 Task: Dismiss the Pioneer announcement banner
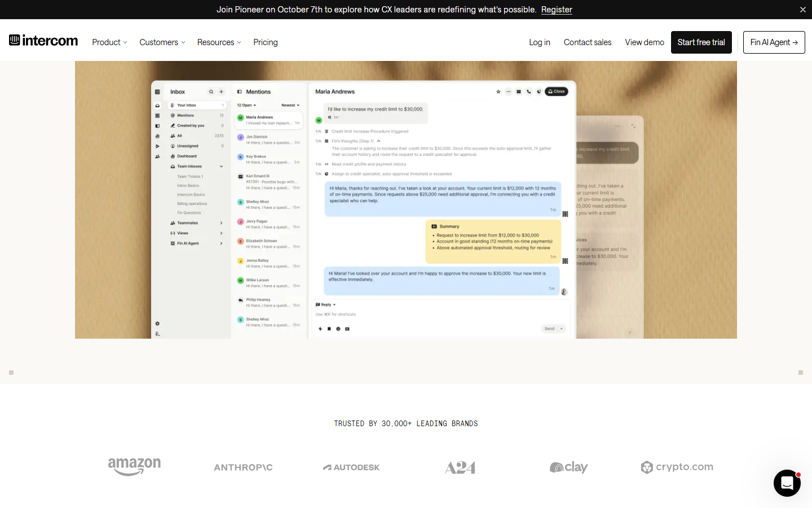pos(803,10)
